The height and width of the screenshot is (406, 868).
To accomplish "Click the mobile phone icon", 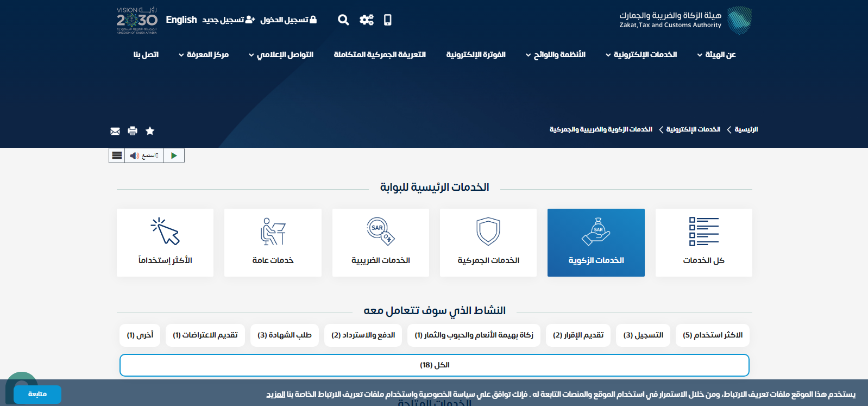I will pyautogui.click(x=387, y=20).
